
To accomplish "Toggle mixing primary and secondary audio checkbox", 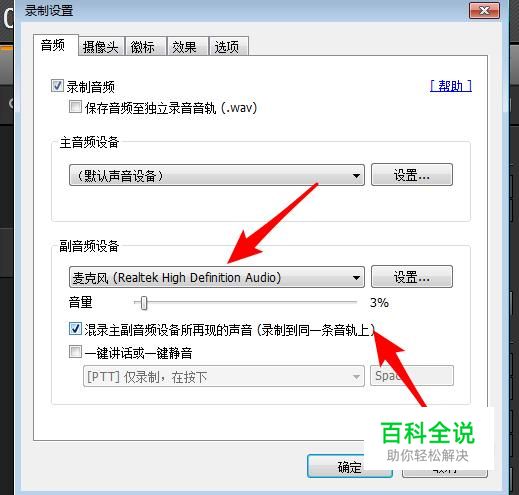I will point(75,329).
